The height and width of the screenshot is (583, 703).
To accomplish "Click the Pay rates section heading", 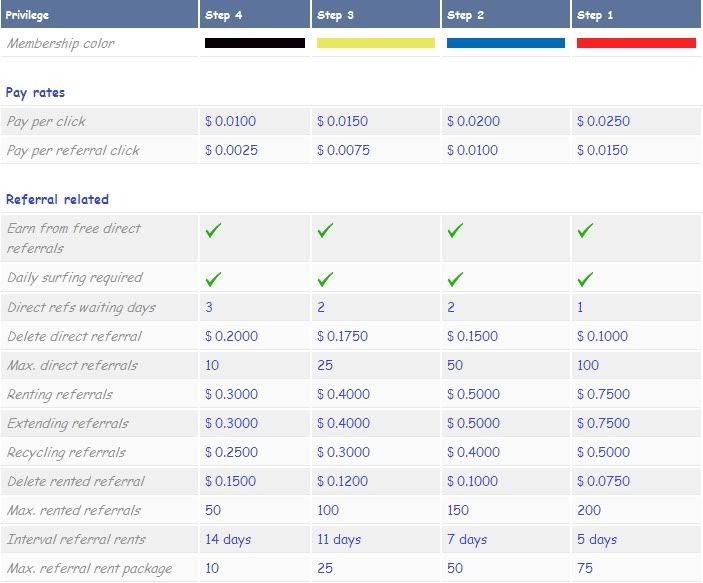I will tap(35, 92).
